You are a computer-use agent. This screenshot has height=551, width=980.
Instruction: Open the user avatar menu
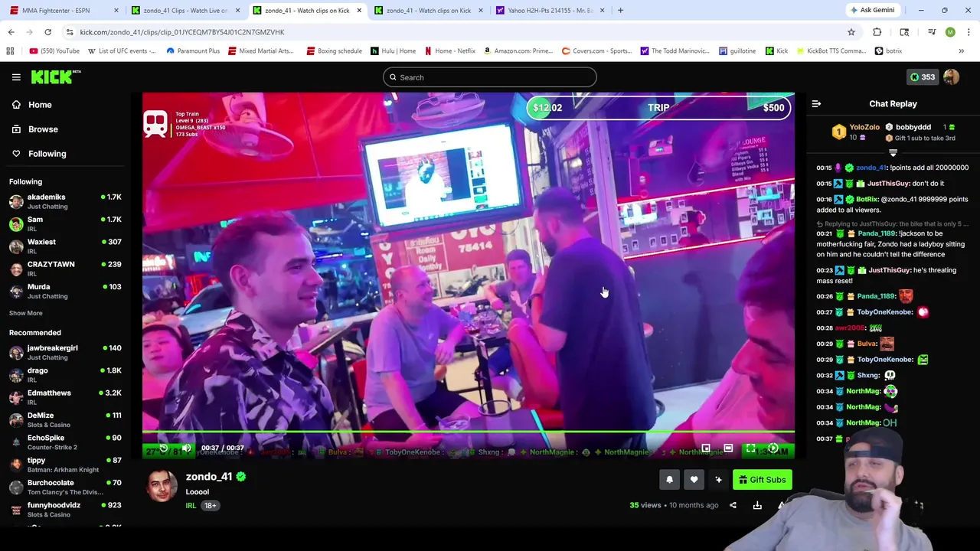coord(951,77)
